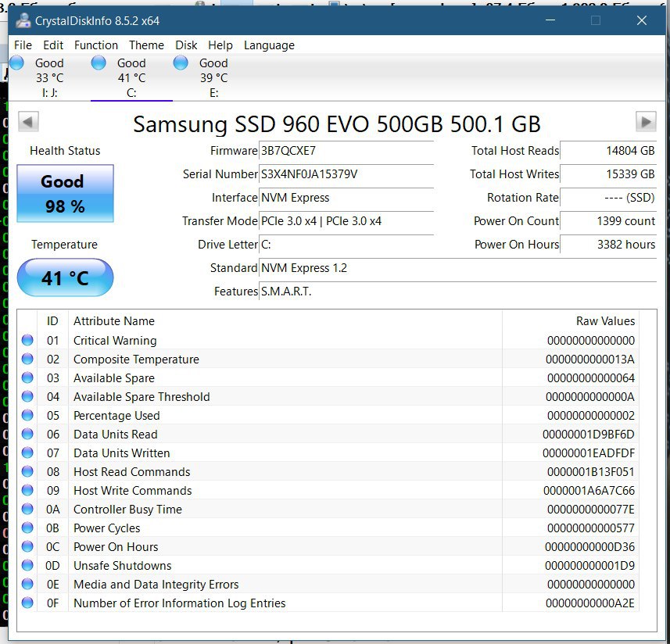Click the Available Spare row status orb

[x=27, y=377]
